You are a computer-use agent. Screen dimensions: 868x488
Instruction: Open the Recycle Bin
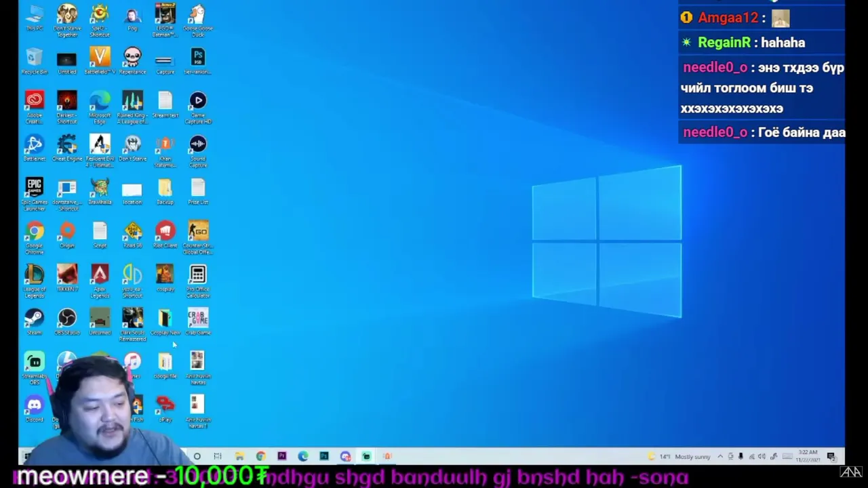[x=34, y=61]
